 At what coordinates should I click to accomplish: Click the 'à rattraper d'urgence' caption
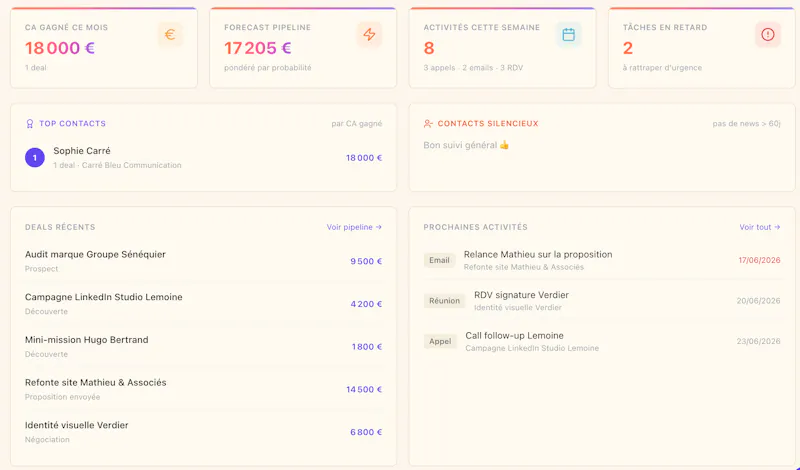click(x=662, y=68)
